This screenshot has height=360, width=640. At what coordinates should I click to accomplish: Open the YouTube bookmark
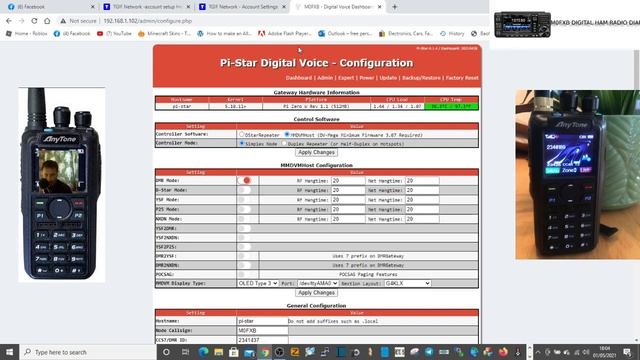click(x=114, y=33)
